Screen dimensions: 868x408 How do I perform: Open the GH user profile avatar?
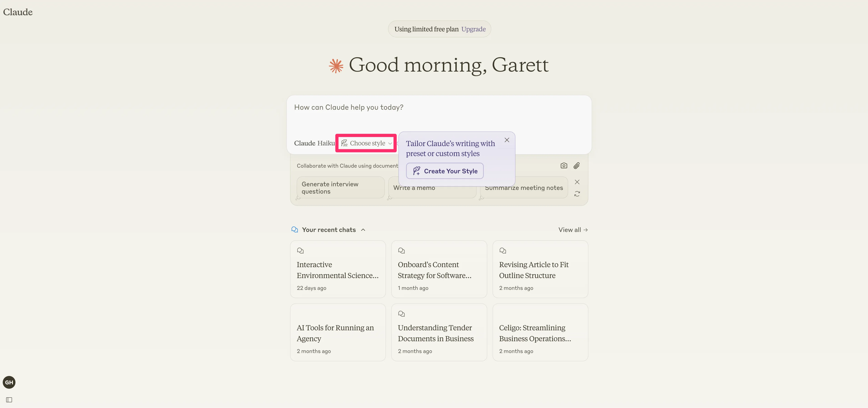pyautogui.click(x=9, y=382)
